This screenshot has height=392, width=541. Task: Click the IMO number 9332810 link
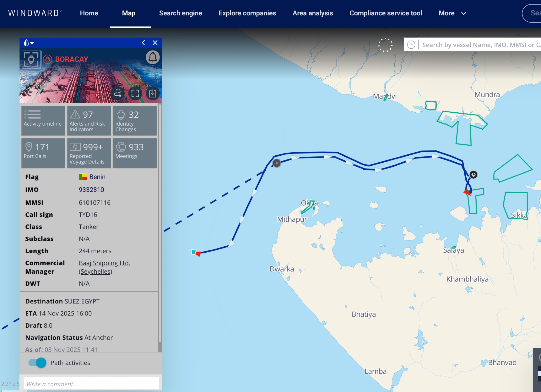tap(91, 190)
